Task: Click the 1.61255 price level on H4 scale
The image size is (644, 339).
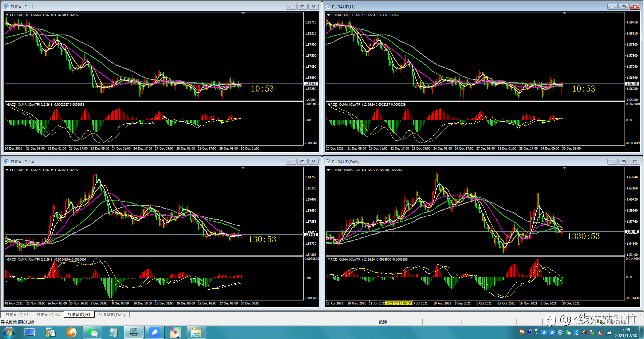Action: 311,177
